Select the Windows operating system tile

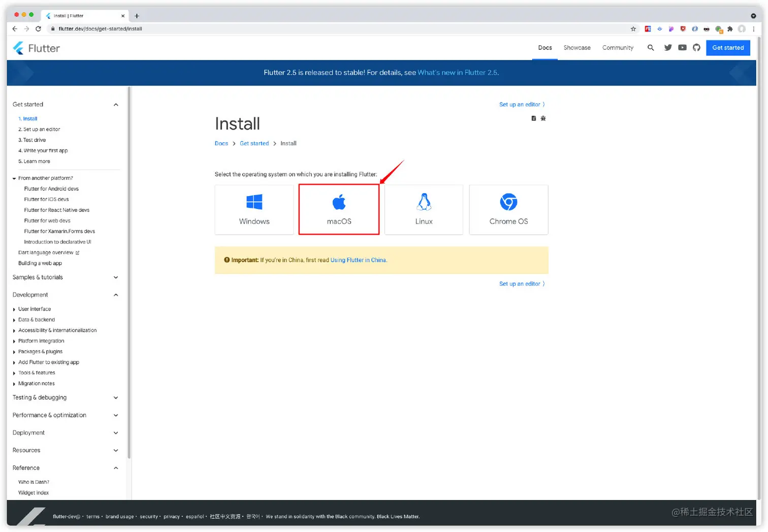click(254, 210)
